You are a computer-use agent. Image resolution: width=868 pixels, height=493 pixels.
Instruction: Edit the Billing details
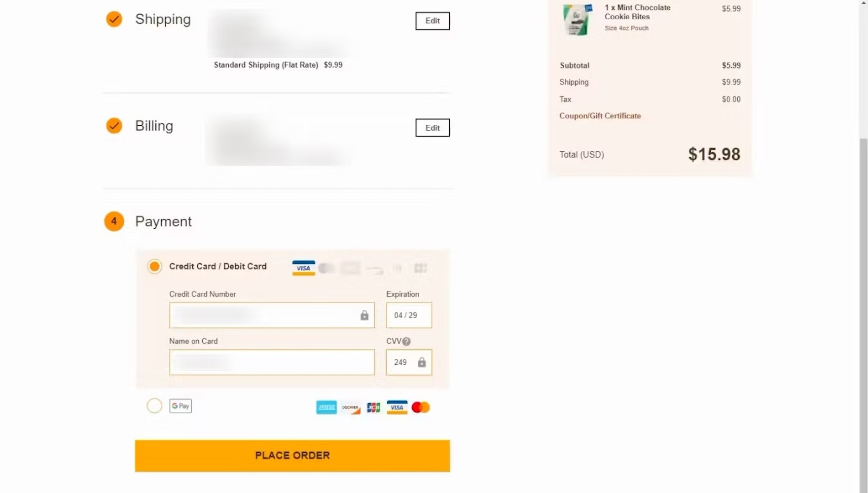click(x=433, y=128)
